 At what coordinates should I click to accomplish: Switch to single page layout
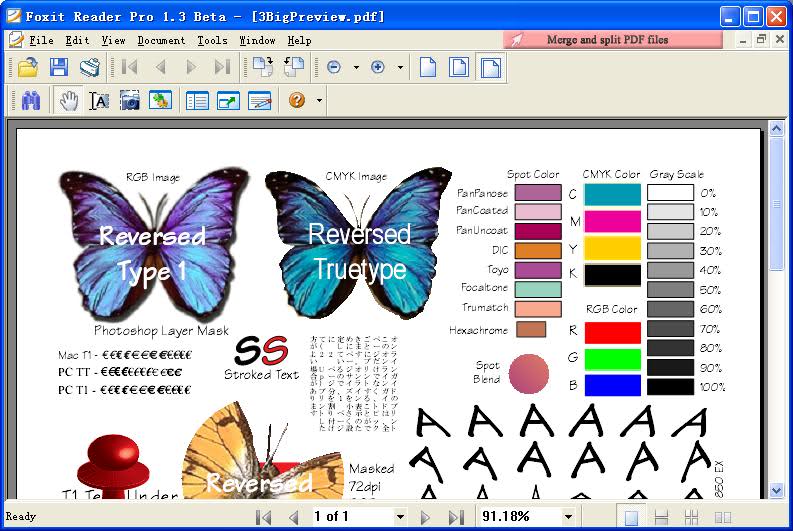(631, 517)
